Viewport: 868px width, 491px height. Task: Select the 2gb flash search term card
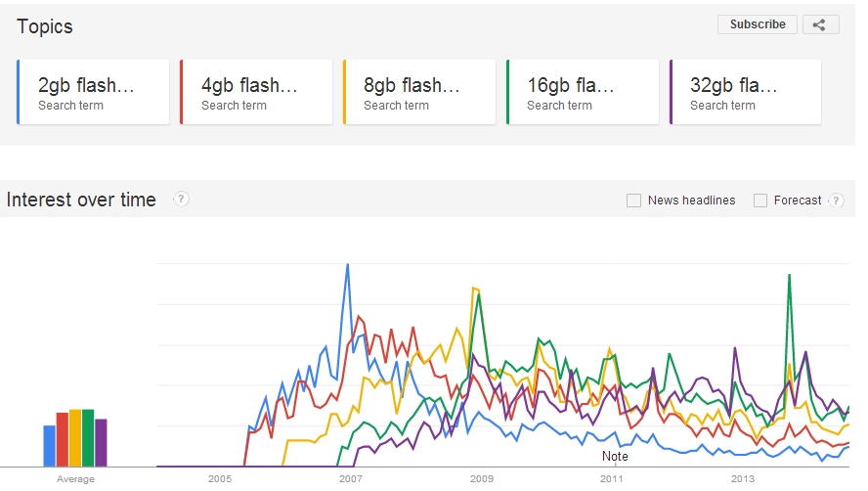(x=93, y=92)
